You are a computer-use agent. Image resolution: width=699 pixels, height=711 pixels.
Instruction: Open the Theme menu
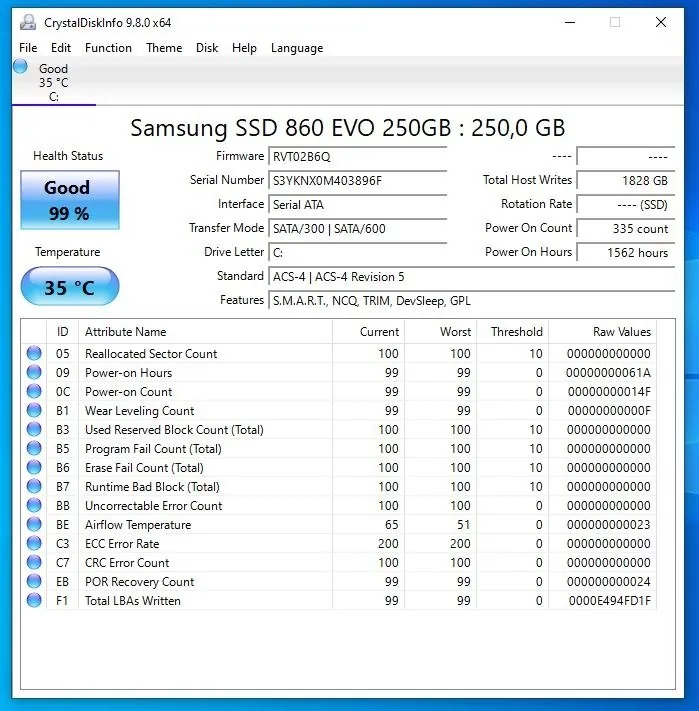164,48
